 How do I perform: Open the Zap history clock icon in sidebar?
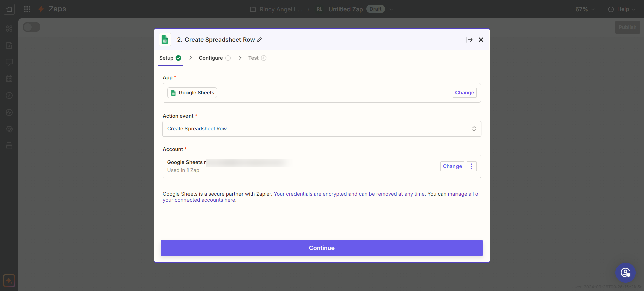coord(9,96)
